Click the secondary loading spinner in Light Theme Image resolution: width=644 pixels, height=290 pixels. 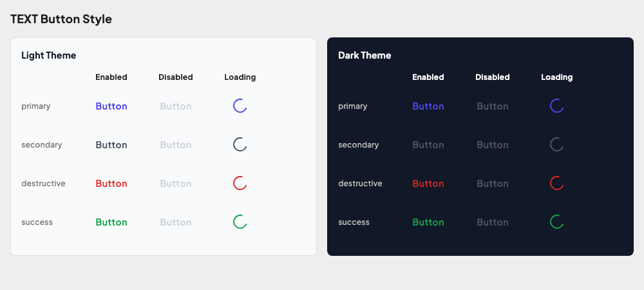pos(240,145)
